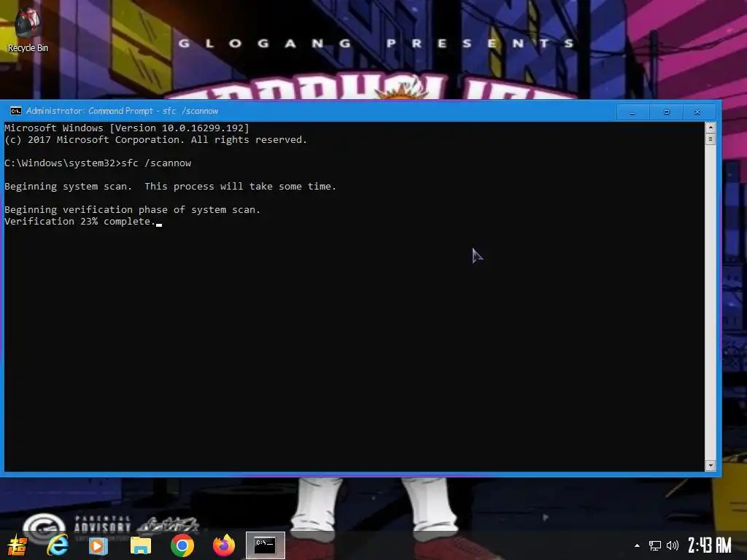Click the 2:43 AM taskbar clock
The image size is (747, 560).
click(709, 545)
